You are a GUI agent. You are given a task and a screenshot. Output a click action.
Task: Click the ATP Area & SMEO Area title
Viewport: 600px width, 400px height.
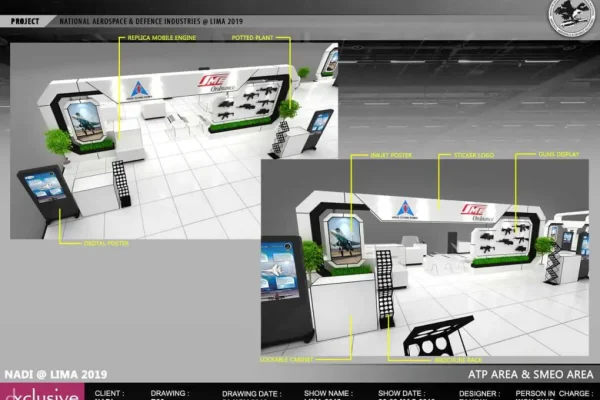pos(529,374)
